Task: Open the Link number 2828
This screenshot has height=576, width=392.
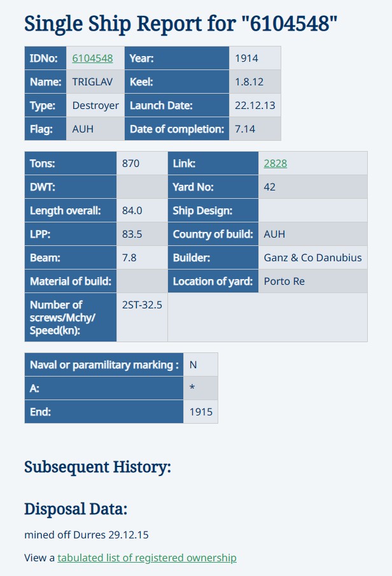Action: 276,164
